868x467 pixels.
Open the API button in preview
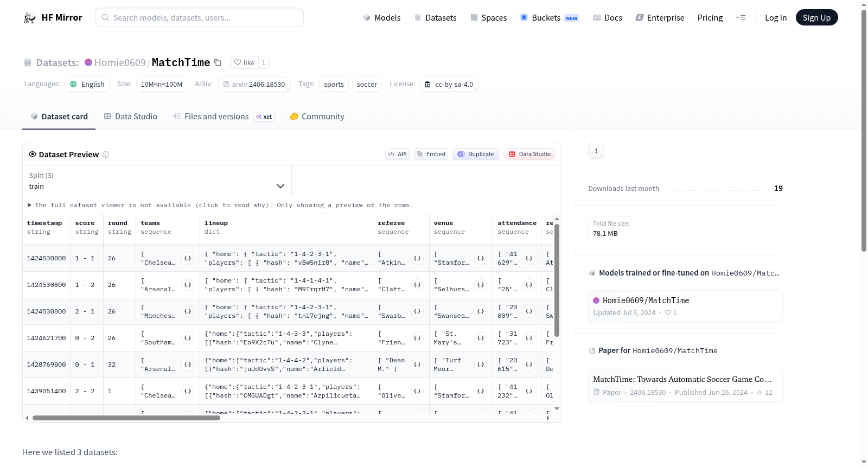click(397, 154)
